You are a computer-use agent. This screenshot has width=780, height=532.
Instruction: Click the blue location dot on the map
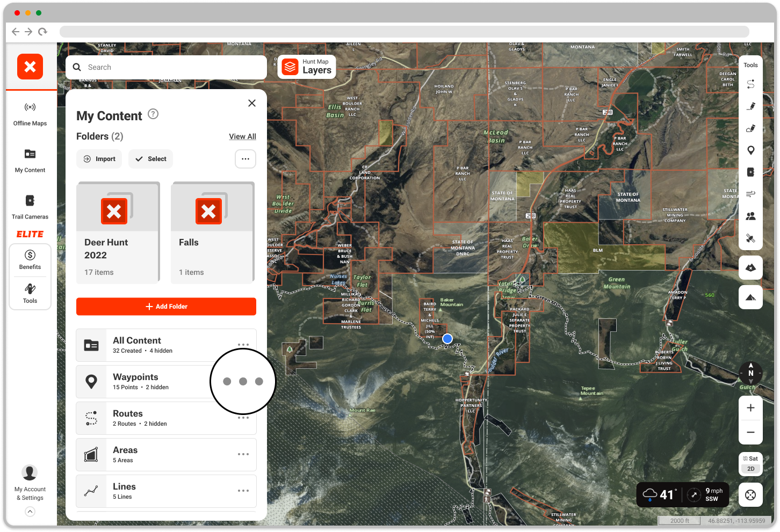coord(447,339)
